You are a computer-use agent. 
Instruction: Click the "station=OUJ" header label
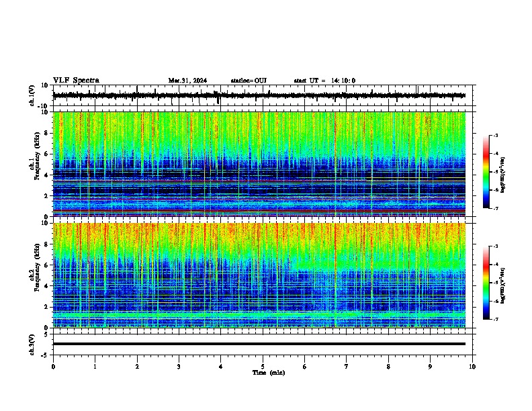[249, 81]
